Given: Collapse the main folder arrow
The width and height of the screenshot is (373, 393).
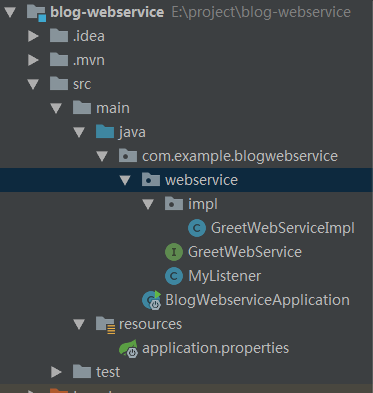Looking at the screenshot, I should [56, 108].
